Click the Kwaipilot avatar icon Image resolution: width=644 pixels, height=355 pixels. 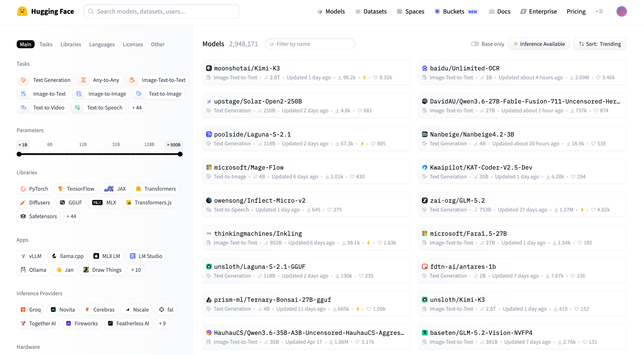pos(425,167)
